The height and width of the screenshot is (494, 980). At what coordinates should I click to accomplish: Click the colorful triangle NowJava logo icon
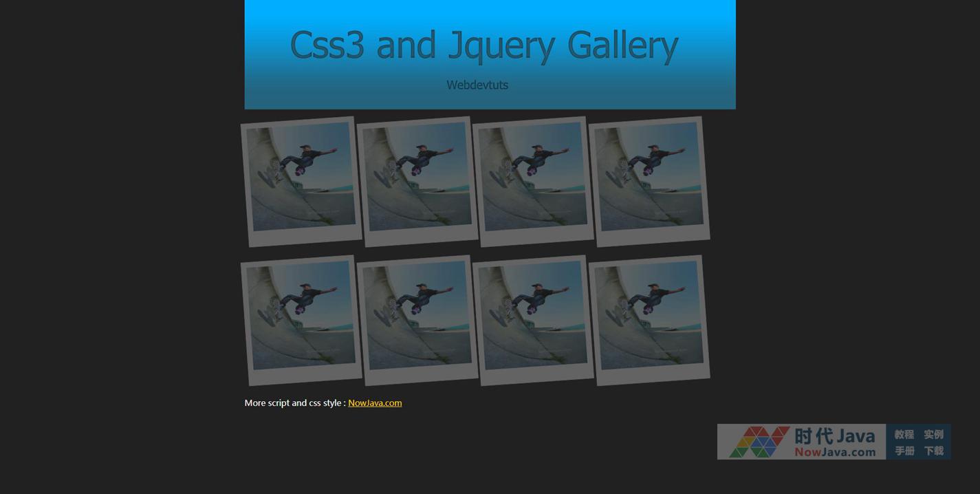(x=758, y=442)
